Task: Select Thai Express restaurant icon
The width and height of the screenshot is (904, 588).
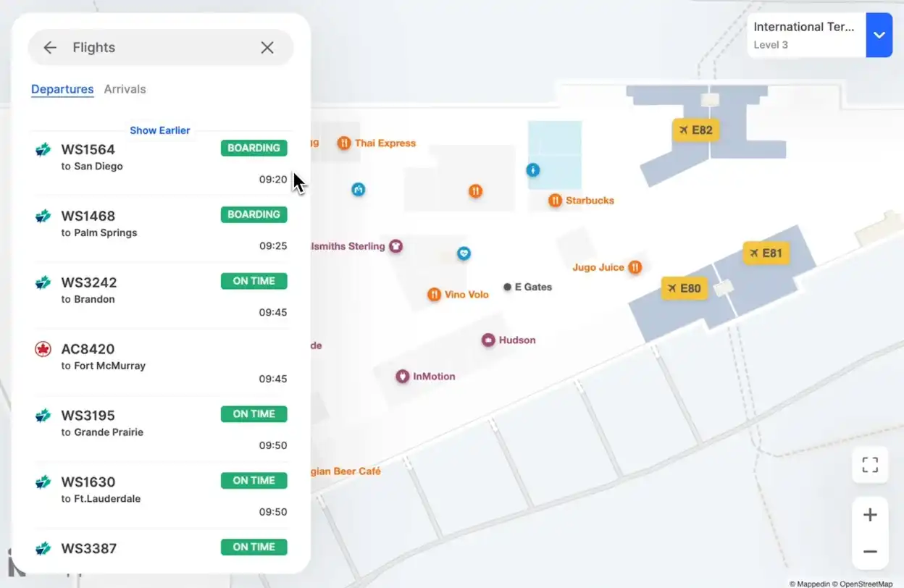Action: [344, 143]
